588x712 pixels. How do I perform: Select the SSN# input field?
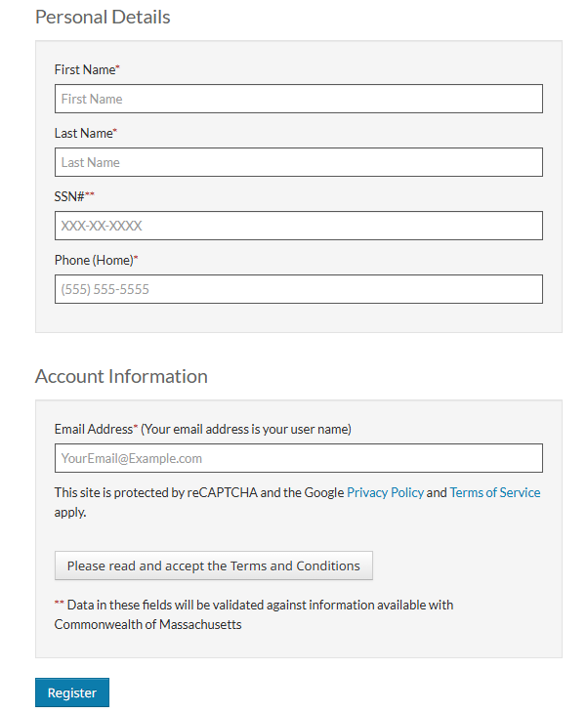pyautogui.click(x=298, y=226)
